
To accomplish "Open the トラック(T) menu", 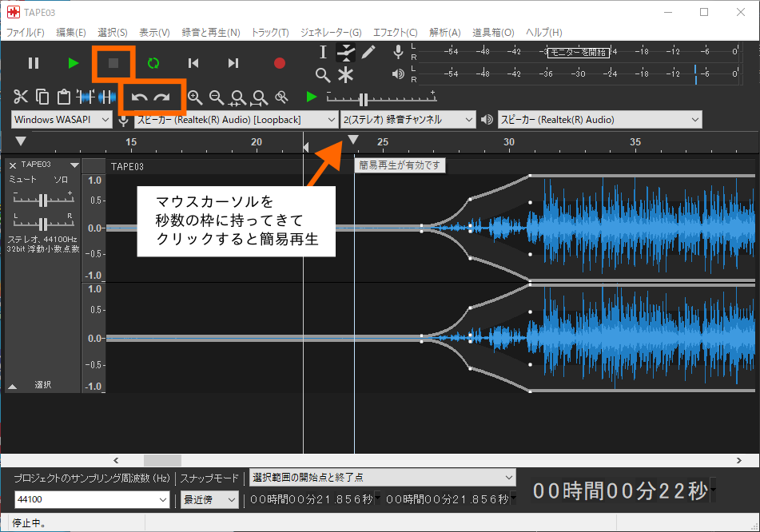I will pyautogui.click(x=270, y=33).
